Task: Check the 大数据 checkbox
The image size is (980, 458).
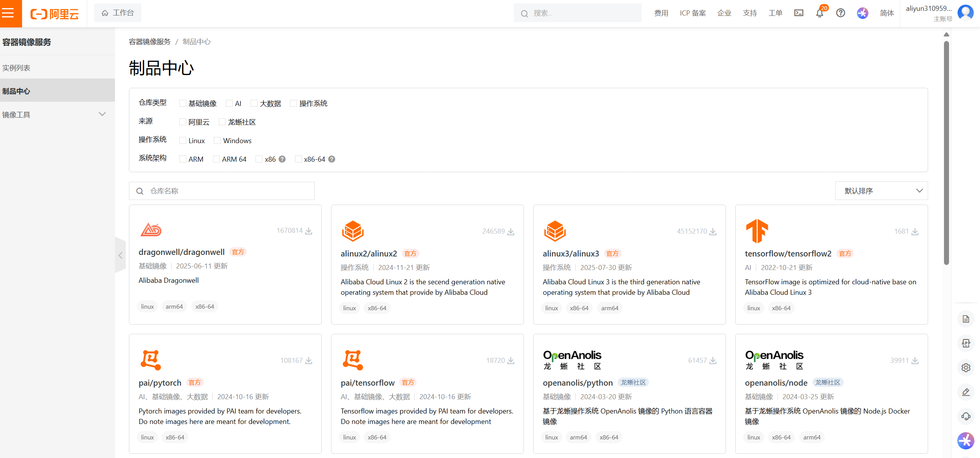Action: pos(254,103)
